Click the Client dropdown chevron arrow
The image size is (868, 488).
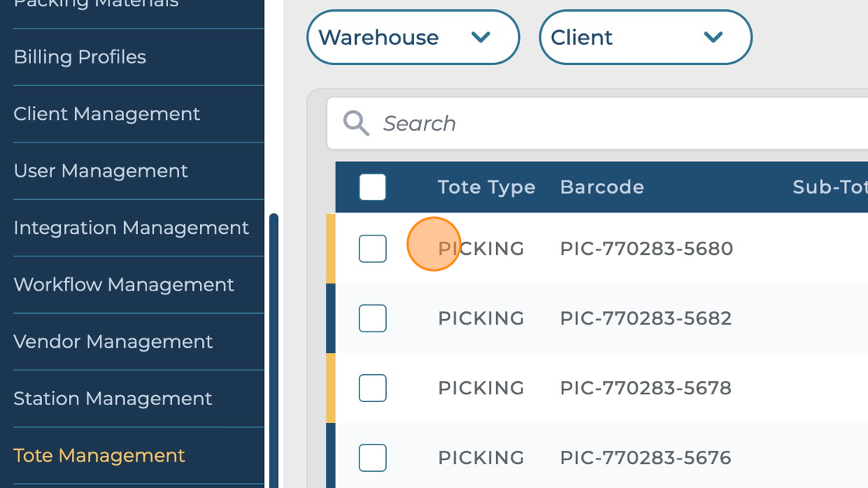point(713,37)
